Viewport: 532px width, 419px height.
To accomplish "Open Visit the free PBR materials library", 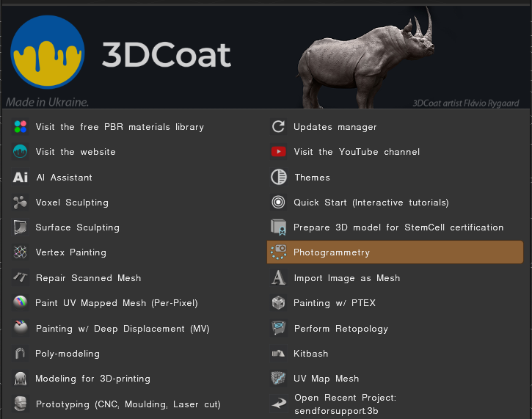I will click(x=120, y=127).
